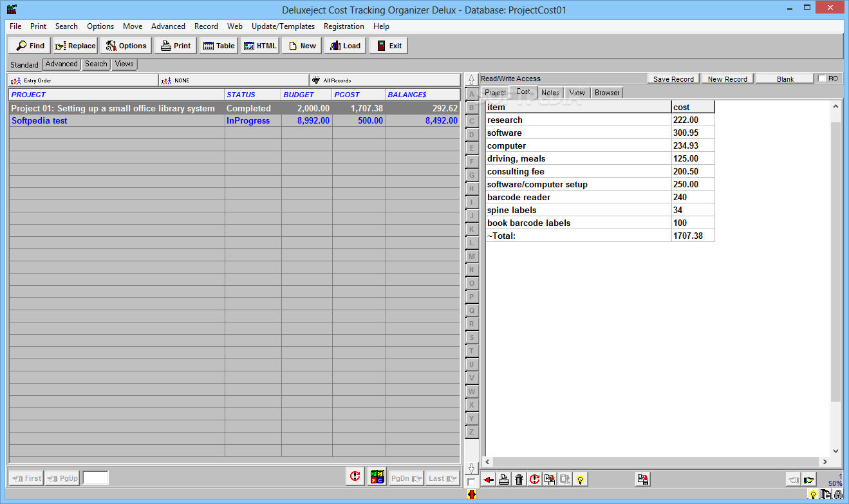The height and width of the screenshot is (504, 849).
Task: Click the padlock icon in the status bar
Action: pyautogui.click(x=837, y=495)
